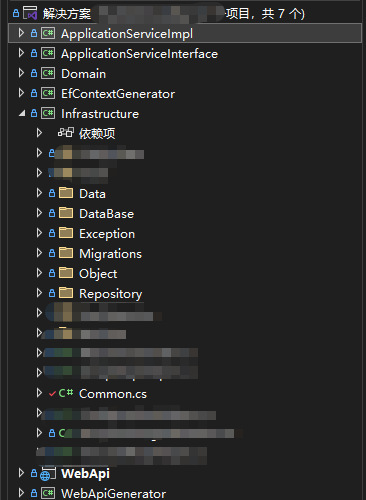Expand the Repository folder
The image size is (366, 500).
39,293
